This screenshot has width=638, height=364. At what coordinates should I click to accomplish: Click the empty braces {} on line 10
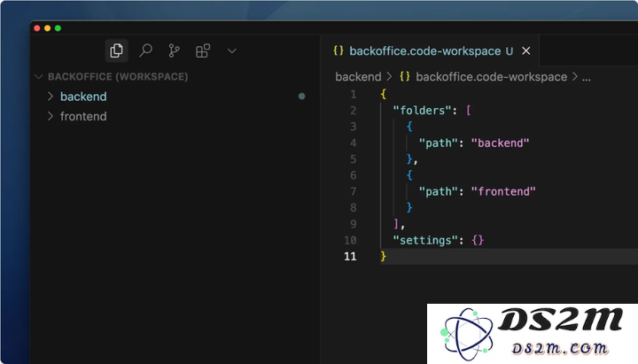[x=478, y=240]
